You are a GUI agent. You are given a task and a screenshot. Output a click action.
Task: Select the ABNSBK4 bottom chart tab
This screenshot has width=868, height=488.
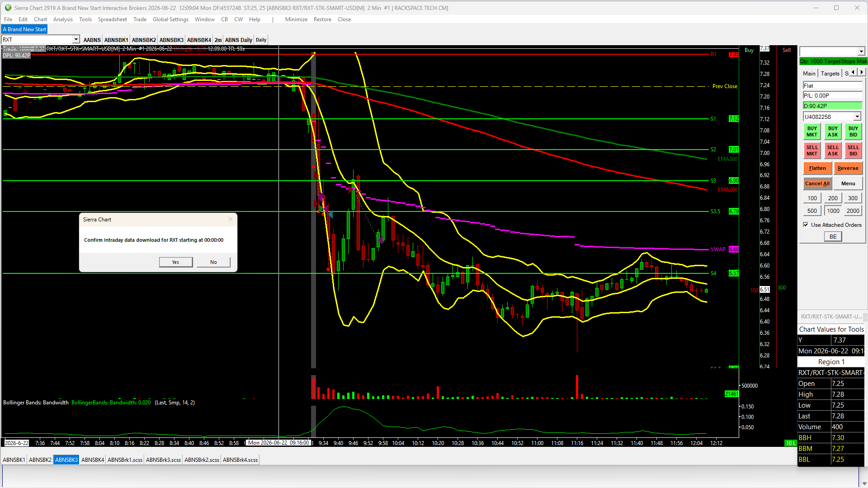(x=93, y=460)
